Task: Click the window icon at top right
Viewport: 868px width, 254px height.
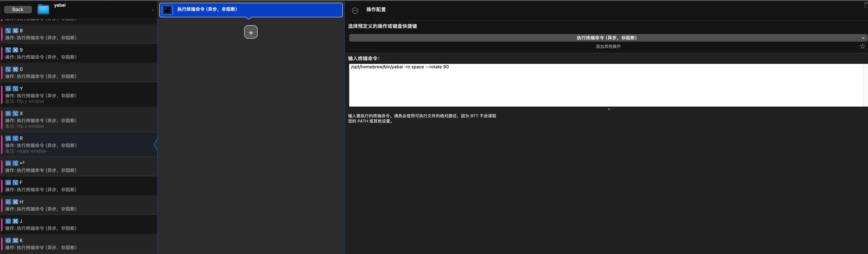Action: [x=866, y=4]
